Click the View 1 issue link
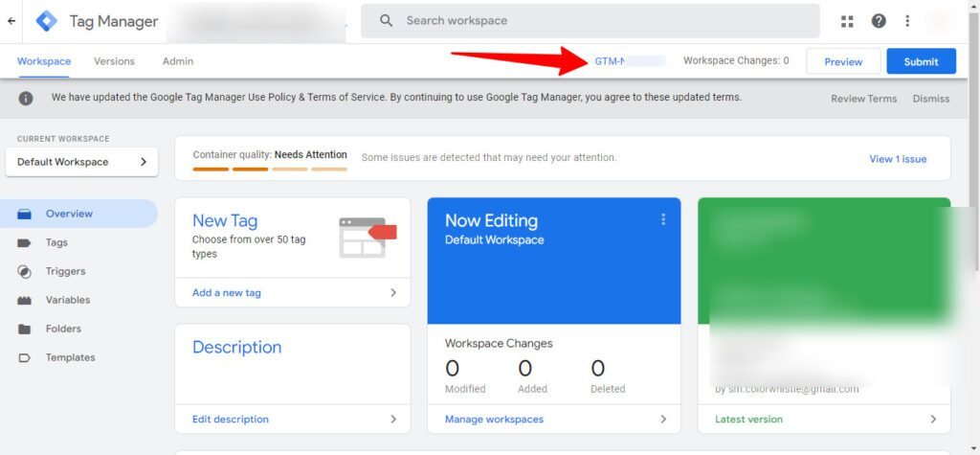Viewport: 980px width, 455px height. coord(898,159)
